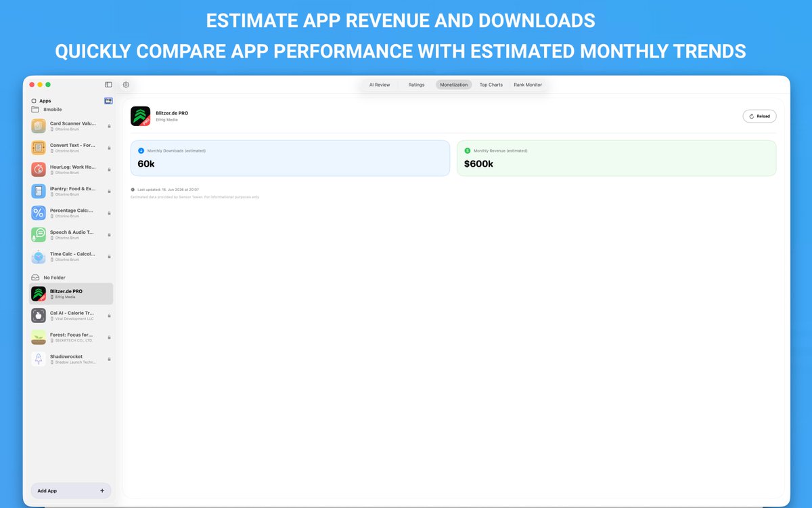Select the HourLog: Work Ho... row
Viewport: 812px width, 508px height.
[71, 169]
